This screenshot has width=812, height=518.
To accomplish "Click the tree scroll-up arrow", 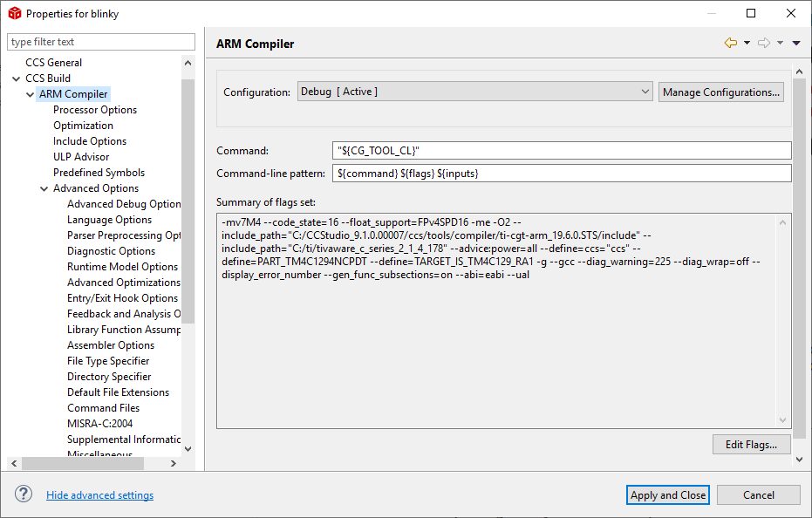I will [x=188, y=63].
